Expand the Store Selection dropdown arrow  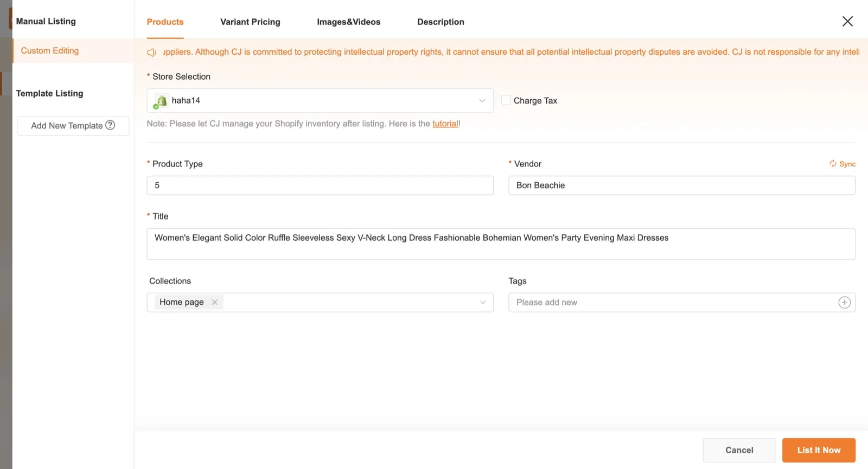tap(482, 100)
